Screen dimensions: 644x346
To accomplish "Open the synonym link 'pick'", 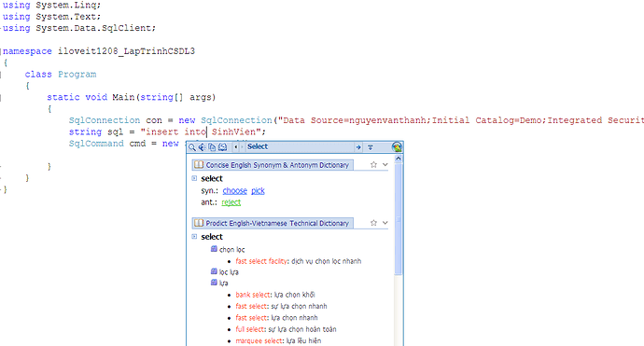I will (x=258, y=191).
